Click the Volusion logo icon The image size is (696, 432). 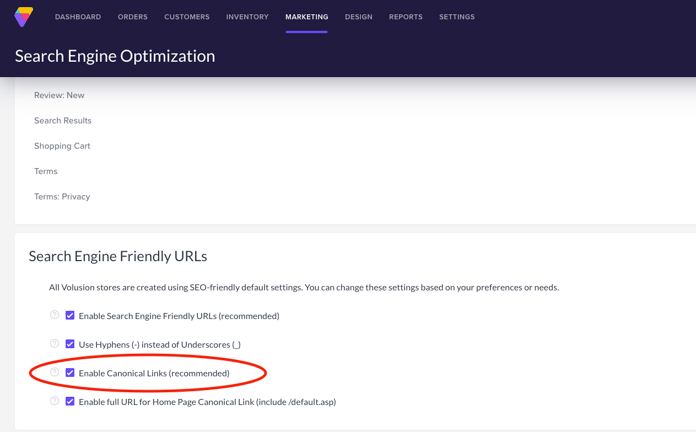23,16
